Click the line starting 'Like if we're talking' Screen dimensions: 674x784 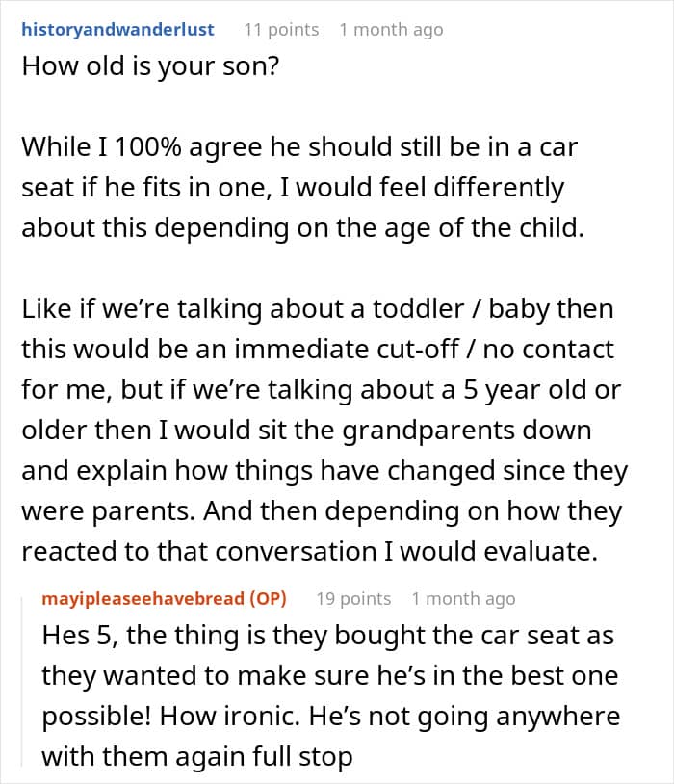pos(318,312)
